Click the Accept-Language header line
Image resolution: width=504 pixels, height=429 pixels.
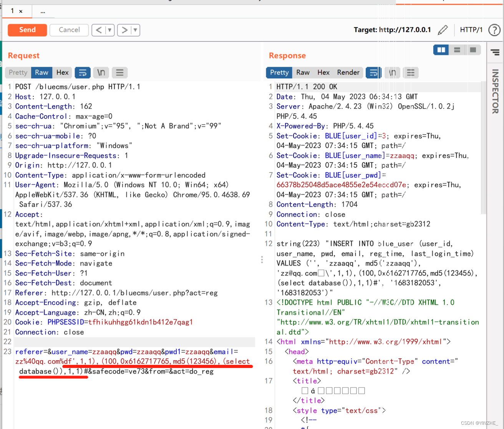[78, 313]
